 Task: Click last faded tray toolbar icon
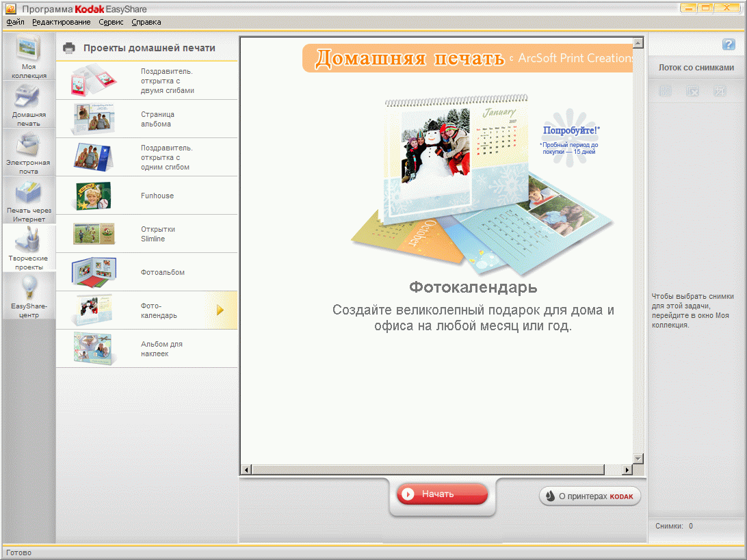(x=720, y=90)
